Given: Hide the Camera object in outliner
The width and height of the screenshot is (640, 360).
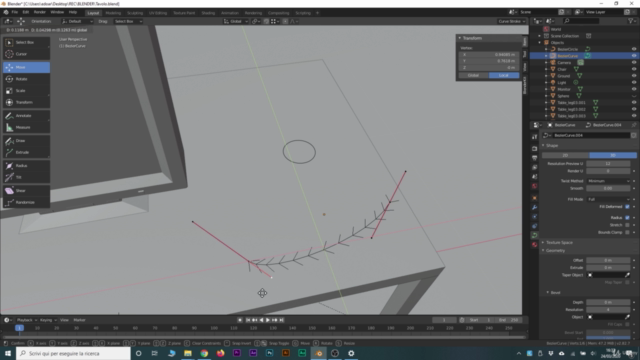Looking at the screenshot, I should pyautogui.click(x=634, y=62).
